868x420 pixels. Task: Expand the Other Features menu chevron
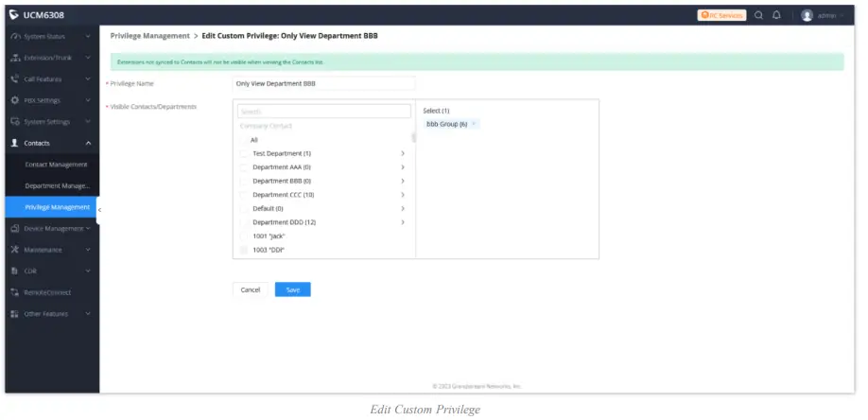(88, 314)
